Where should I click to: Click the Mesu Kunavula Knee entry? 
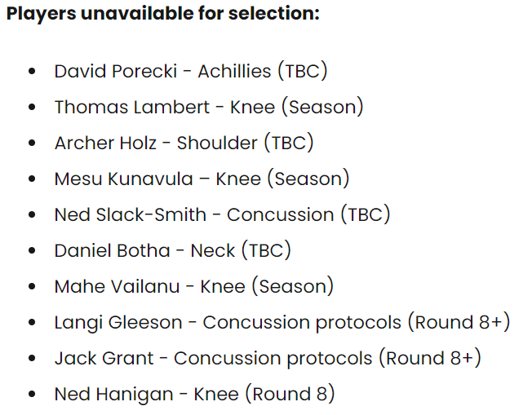coord(202,179)
